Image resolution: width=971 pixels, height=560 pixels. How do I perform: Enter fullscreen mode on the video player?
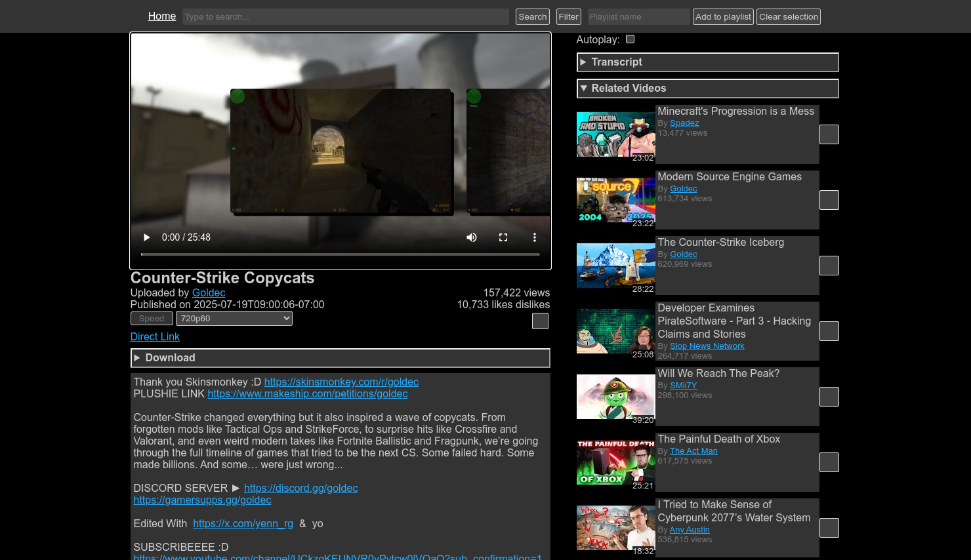(x=503, y=237)
